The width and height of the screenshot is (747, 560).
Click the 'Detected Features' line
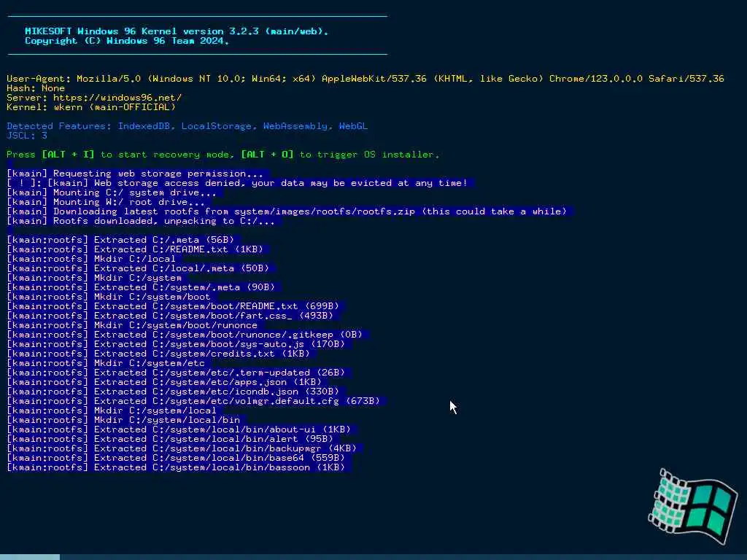(187, 126)
